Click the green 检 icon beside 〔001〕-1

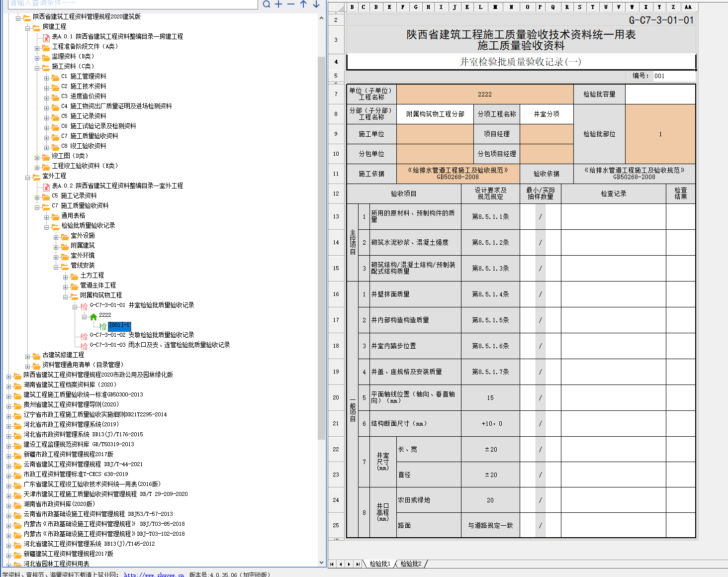(103, 326)
